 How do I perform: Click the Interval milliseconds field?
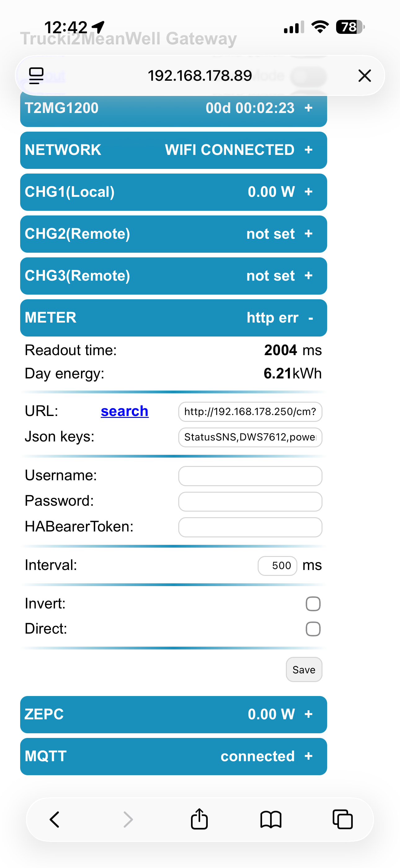(x=277, y=565)
